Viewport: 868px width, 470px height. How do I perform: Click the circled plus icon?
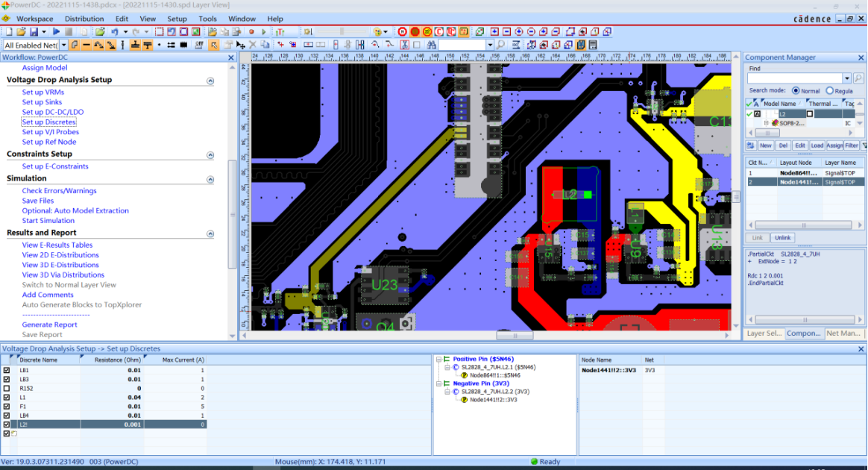pyautogui.click(x=519, y=31)
